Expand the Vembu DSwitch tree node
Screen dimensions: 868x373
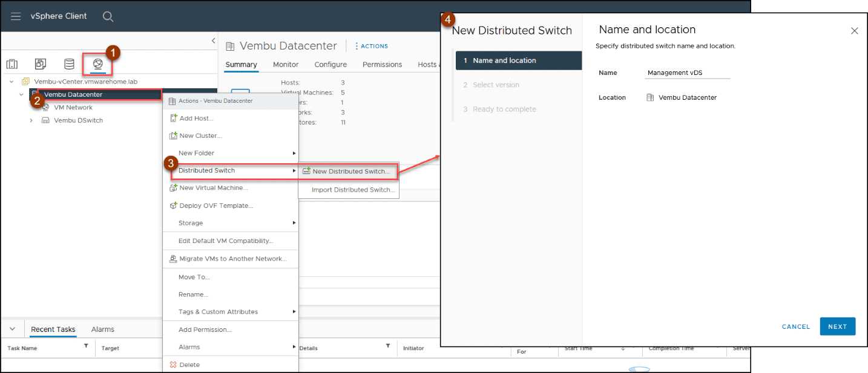tap(31, 120)
